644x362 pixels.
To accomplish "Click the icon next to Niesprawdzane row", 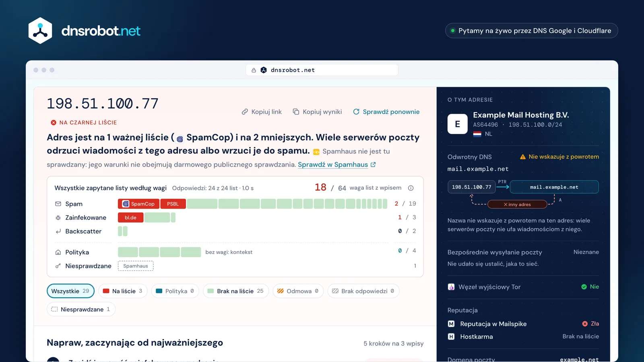I will click(58, 266).
